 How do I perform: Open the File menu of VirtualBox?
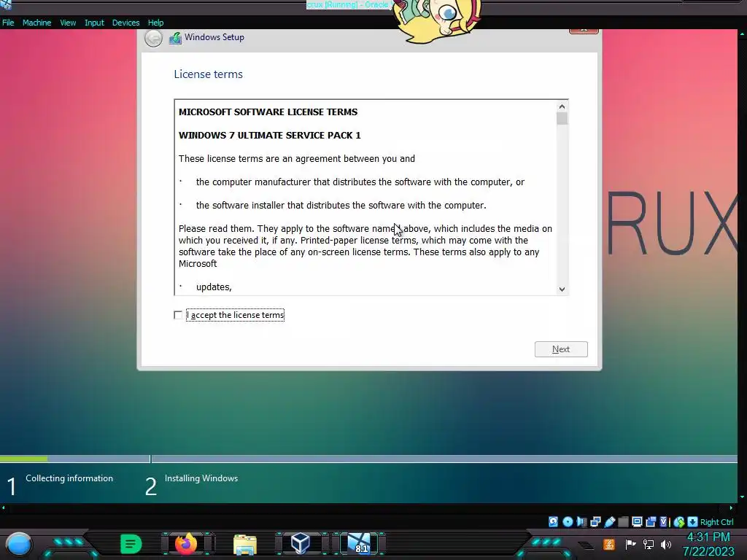pyautogui.click(x=8, y=23)
